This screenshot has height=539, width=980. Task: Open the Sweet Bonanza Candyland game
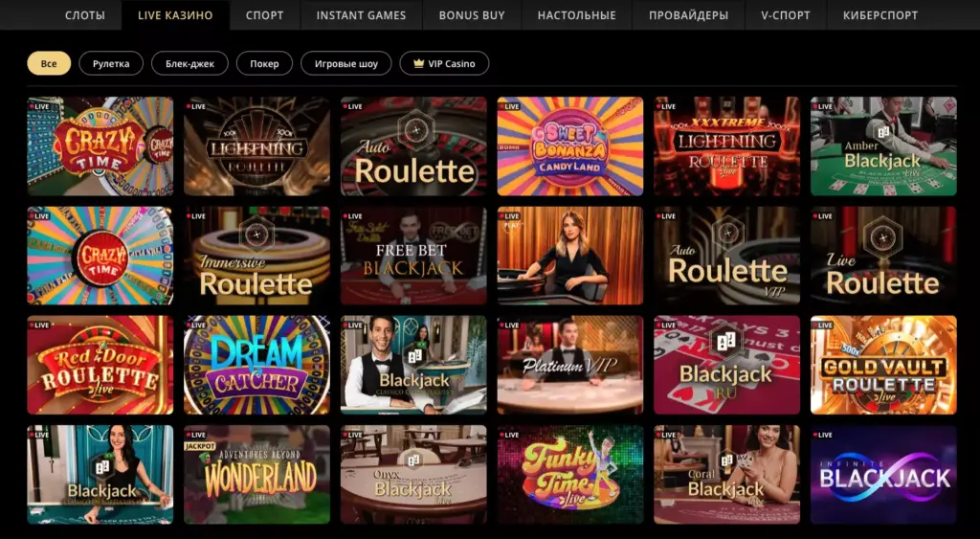(x=570, y=146)
